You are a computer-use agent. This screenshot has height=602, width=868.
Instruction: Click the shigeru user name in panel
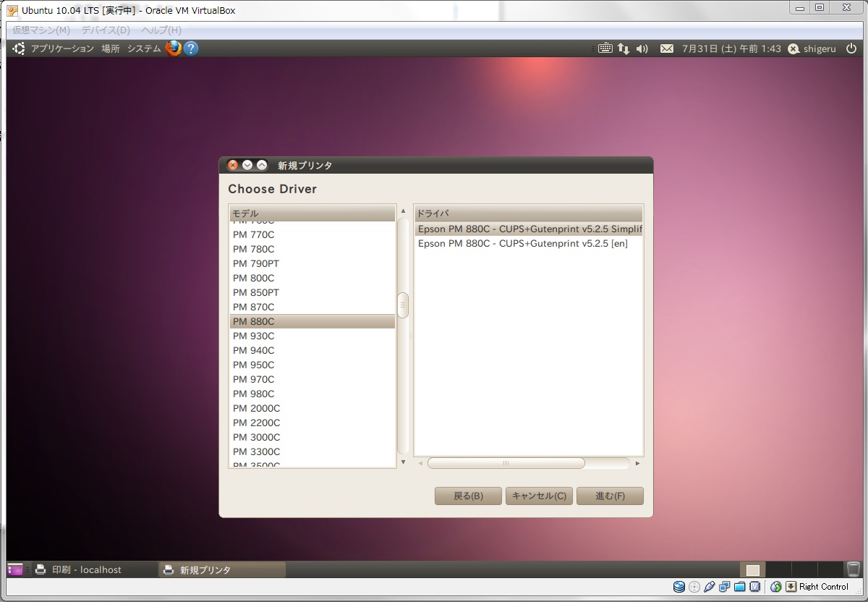coord(820,48)
